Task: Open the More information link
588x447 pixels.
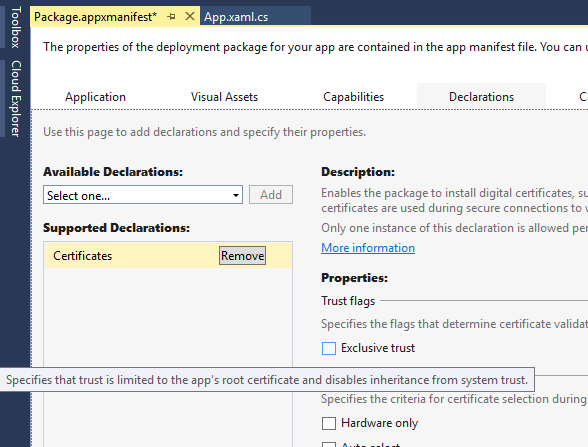Action: 368,248
